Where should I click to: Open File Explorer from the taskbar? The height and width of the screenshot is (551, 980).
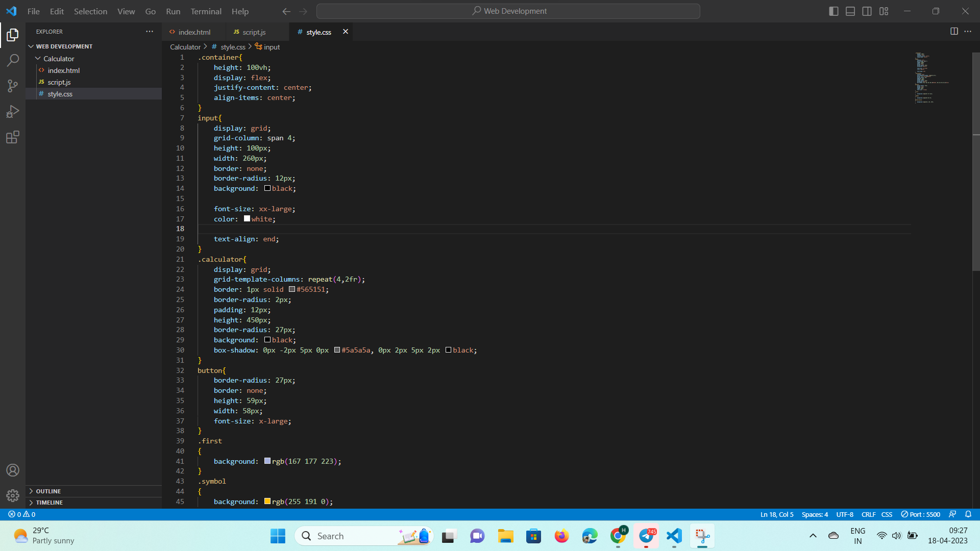505,536
